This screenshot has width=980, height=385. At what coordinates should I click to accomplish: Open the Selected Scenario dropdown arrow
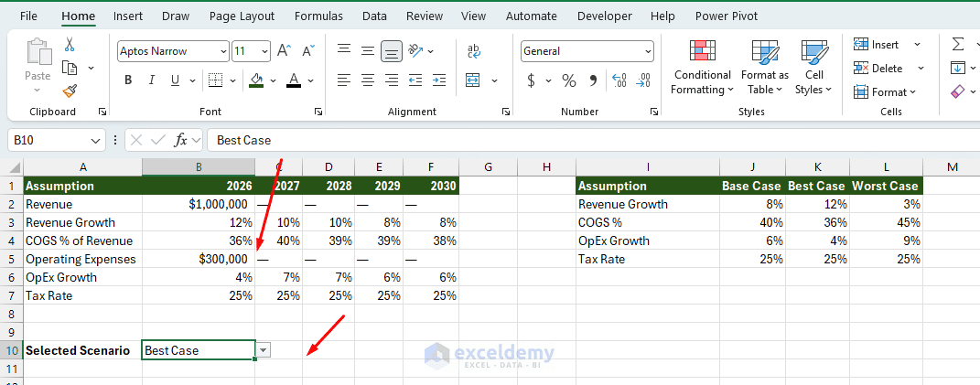pos(264,350)
